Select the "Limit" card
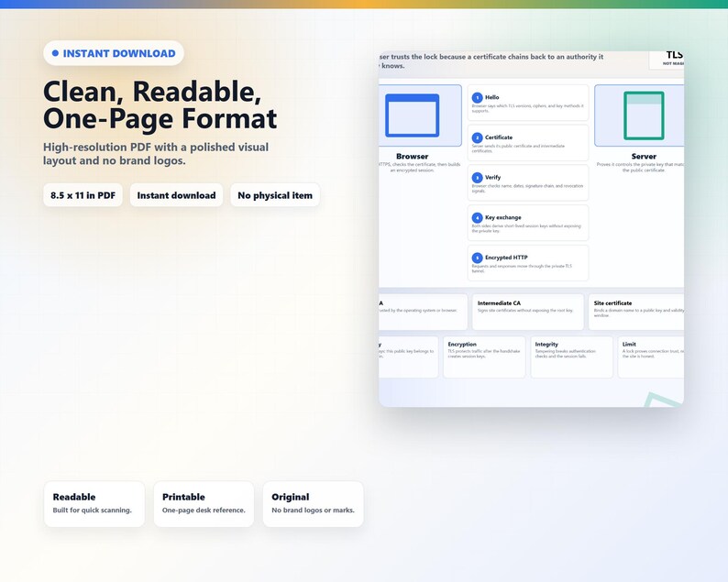 coord(651,357)
